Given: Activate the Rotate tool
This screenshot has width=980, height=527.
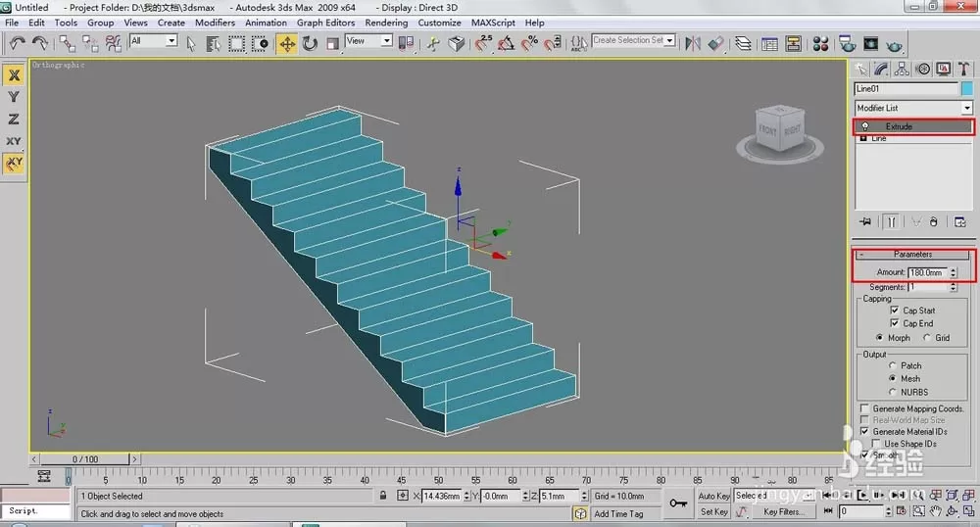Looking at the screenshot, I should (x=310, y=44).
